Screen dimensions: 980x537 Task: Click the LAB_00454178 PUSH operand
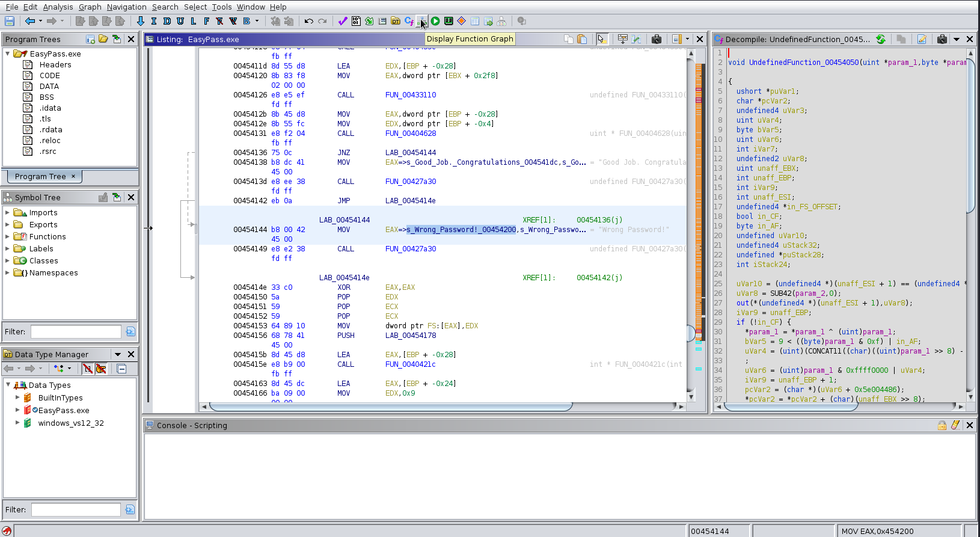click(411, 336)
